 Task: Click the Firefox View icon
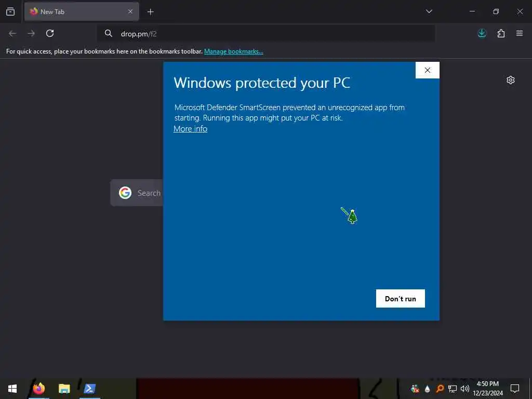point(10,11)
